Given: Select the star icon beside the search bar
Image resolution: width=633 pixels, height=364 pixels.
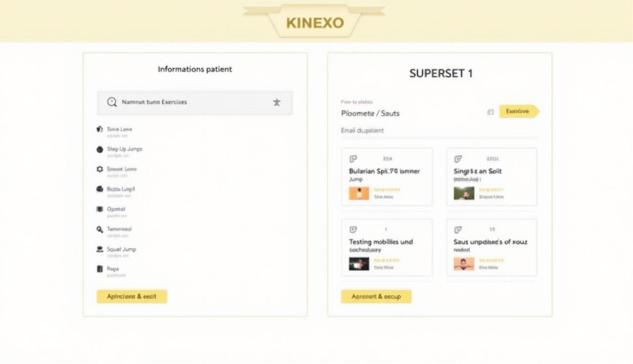Looking at the screenshot, I should pyautogui.click(x=276, y=102).
